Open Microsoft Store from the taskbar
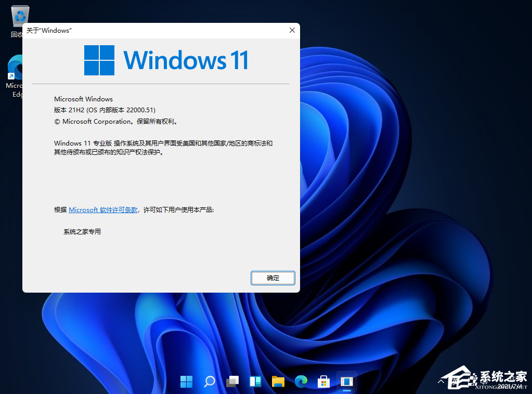Image resolution: width=532 pixels, height=394 pixels. tap(323, 381)
